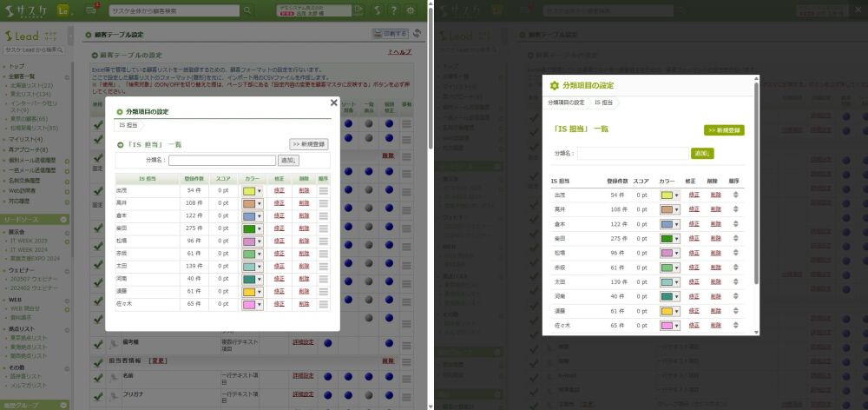Open the settings gear icon in top header

pos(410,10)
